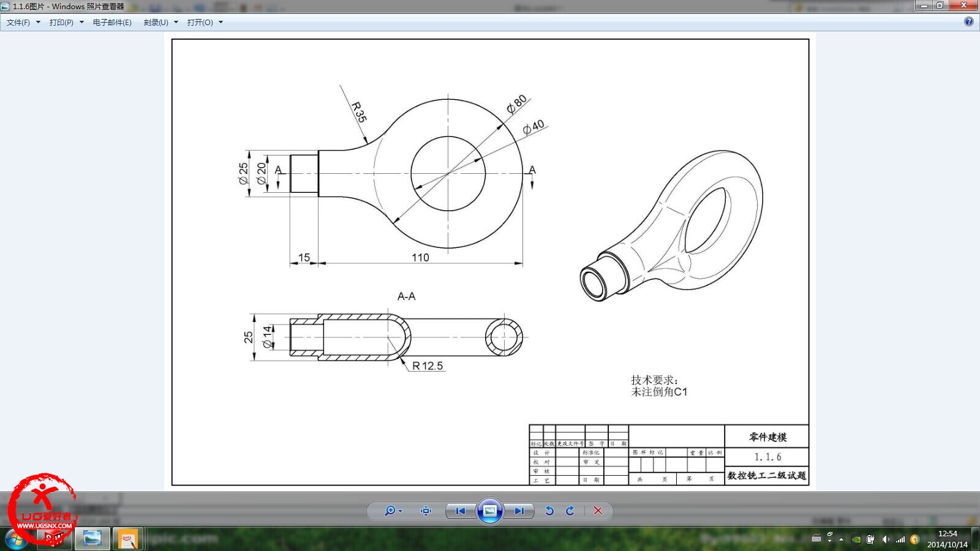Expand the arrow beside 刻录(U)

[176, 23]
